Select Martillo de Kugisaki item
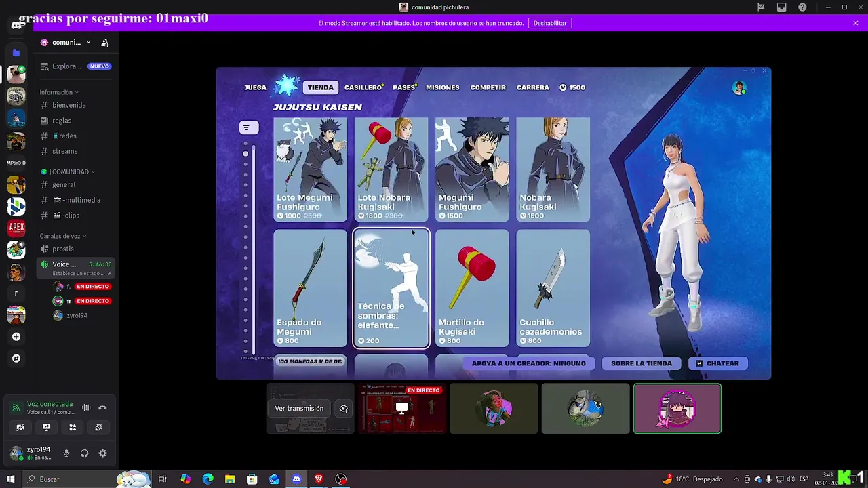 click(472, 289)
